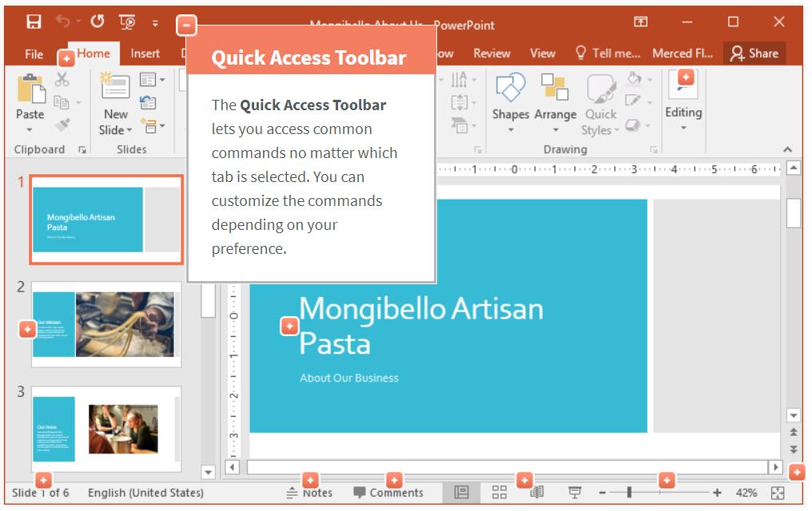The image size is (812, 511).
Task: Switch to Slide Sorter view icon
Action: (500, 493)
